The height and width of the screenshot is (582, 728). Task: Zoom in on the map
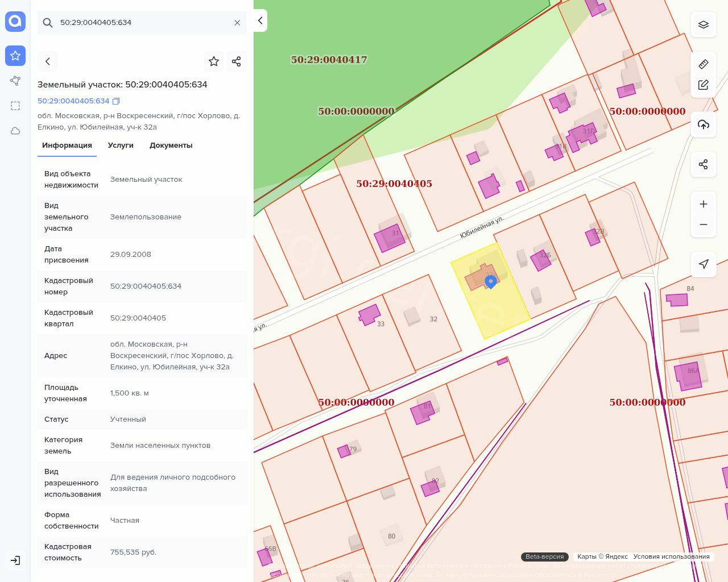[x=704, y=204]
